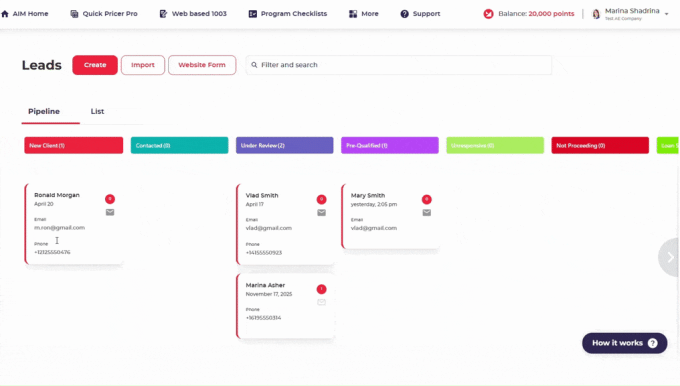Image resolution: width=680 pixels, height=386 pixels.
Task: Click the AIM Home house icon
Action: pos(5,14)
